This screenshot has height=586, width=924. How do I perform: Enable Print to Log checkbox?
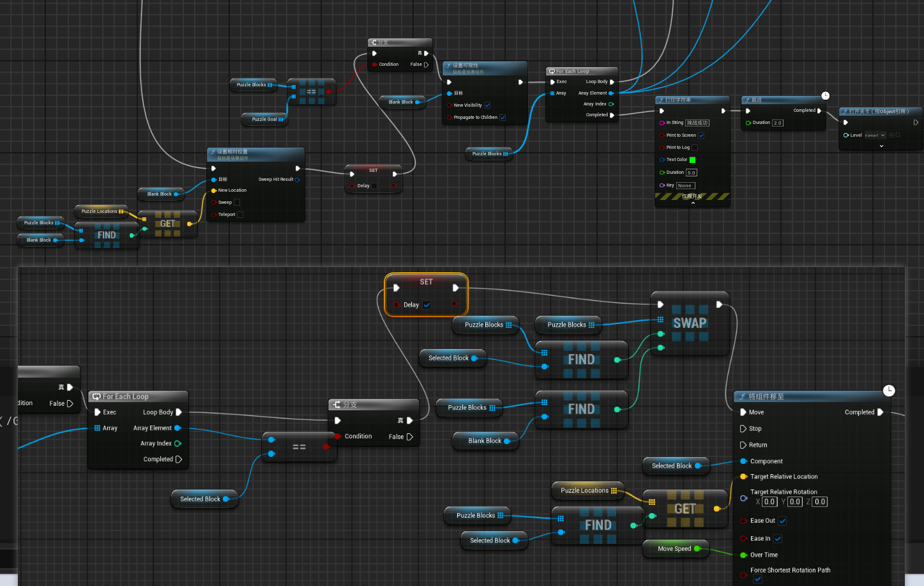pyautogui.click(x=695, y=148)
